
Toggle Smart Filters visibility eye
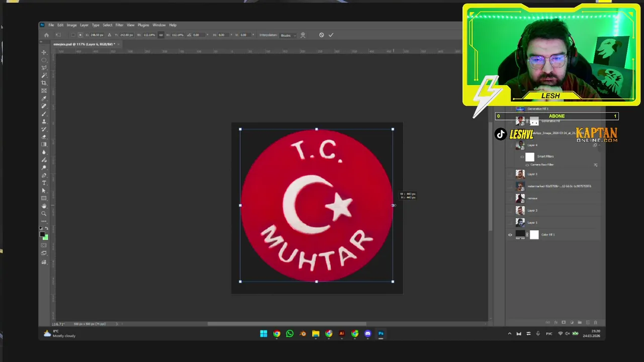[x=522, y=157]
